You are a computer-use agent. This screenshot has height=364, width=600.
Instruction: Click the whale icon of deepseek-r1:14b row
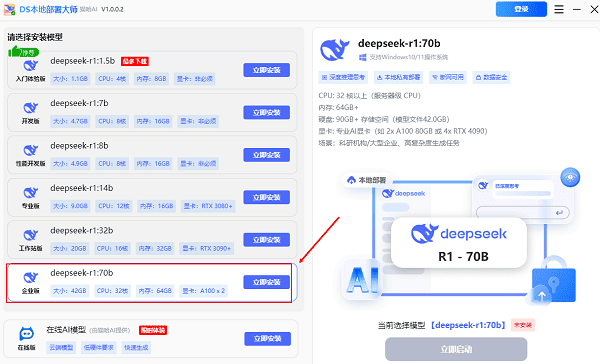tap(31, 193)
